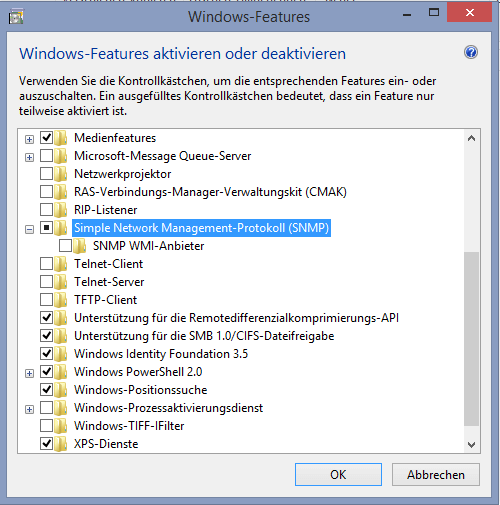This screenshot has width=500, height=505.
Task: Close the Windows-Features dialog
Action: tap(470, 13)
